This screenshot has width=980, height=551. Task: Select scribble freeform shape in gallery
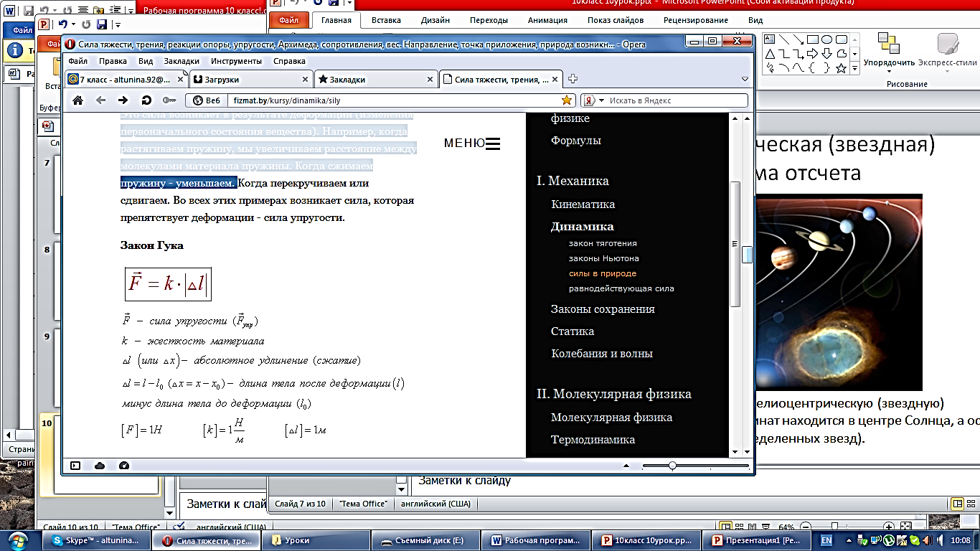(771, 68)
